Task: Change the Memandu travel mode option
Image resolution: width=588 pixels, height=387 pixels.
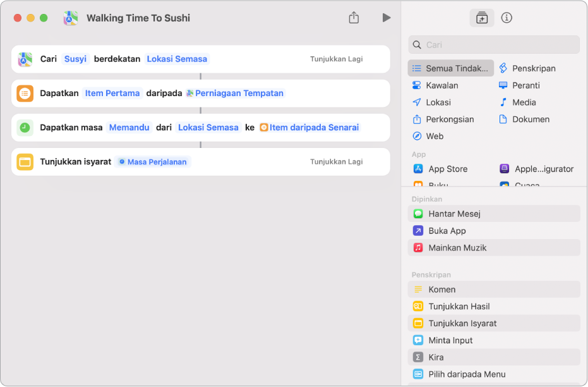Action: (129, 128)
